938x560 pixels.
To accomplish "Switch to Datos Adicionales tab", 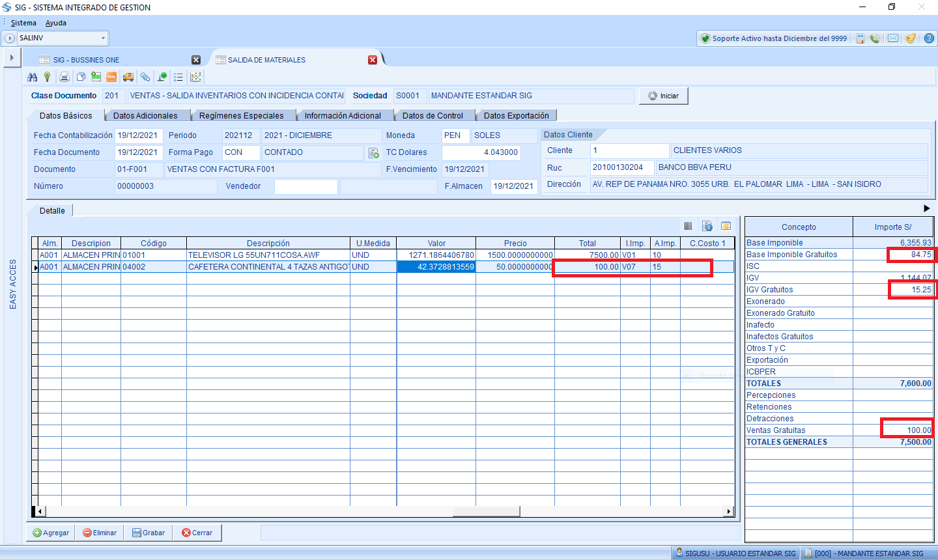I will tap(145, 116).
